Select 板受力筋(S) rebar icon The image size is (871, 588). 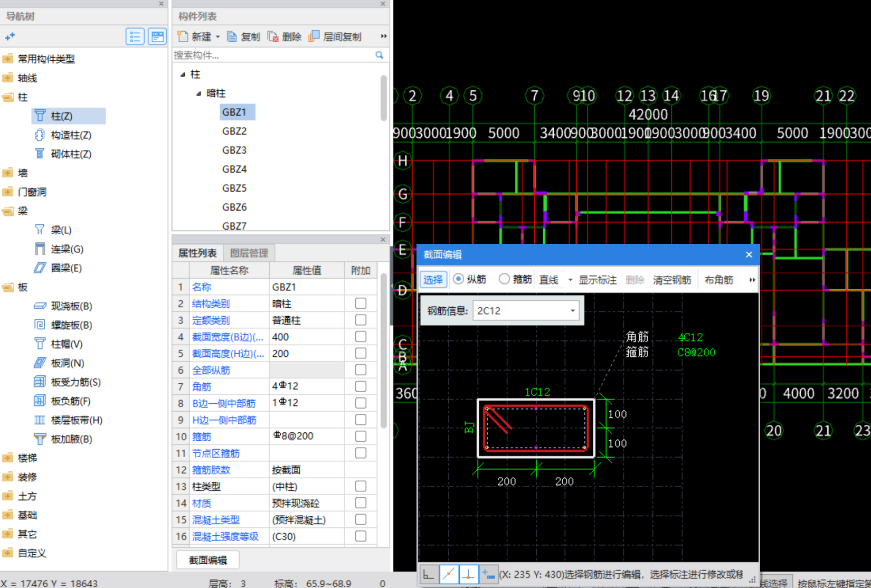(x=40, y=382)
